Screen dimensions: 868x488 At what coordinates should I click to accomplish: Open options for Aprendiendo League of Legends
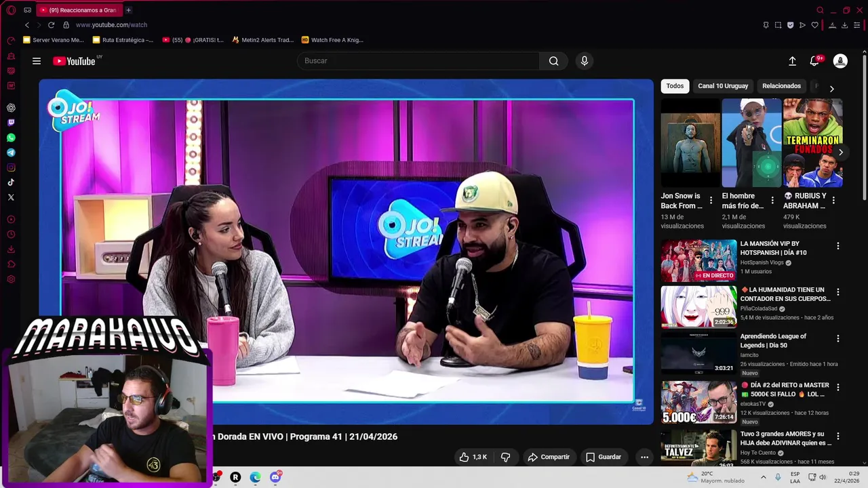coord(838,338)
